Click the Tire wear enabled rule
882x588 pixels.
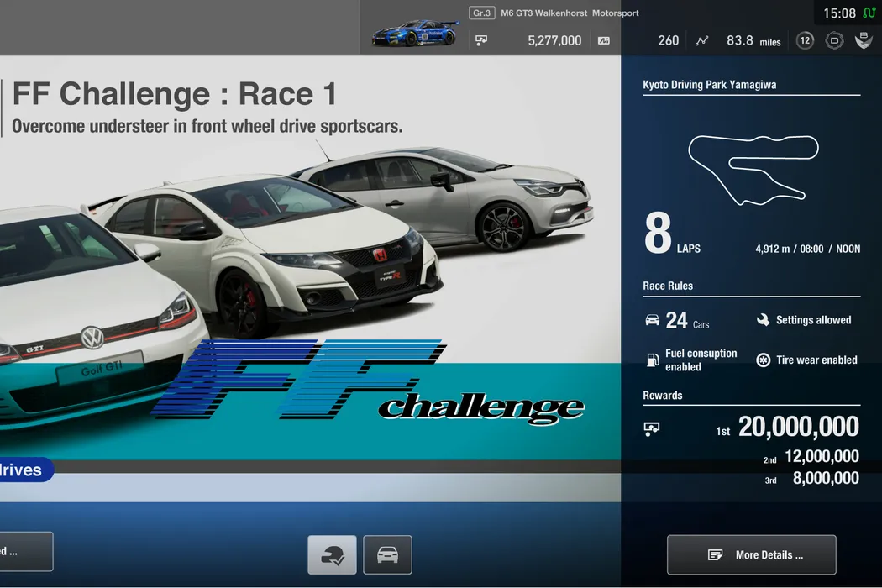coord(807,360)
